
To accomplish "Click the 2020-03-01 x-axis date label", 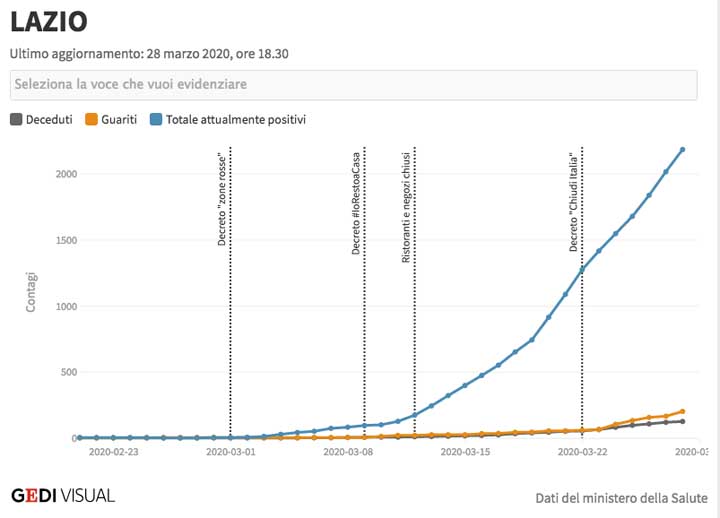I will pos(230,453).
